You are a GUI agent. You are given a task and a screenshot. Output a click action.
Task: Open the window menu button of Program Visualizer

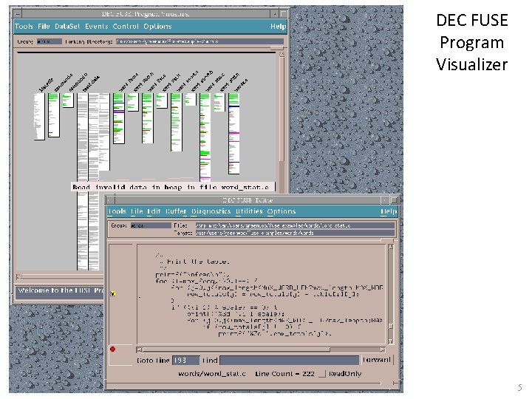[x=18, y=13]
